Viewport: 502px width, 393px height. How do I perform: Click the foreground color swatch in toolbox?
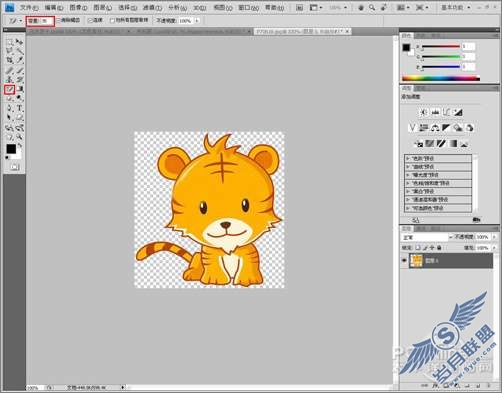coord(11,149)
